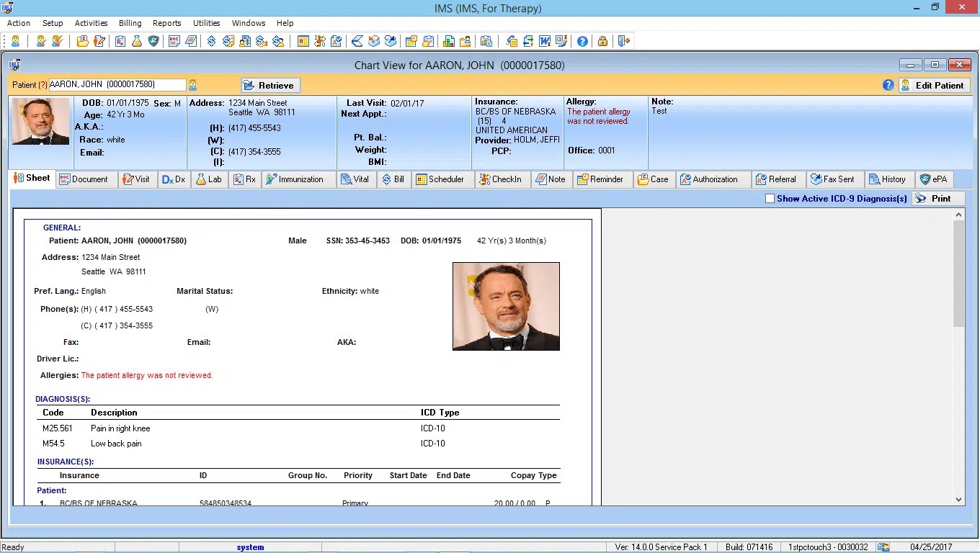Switch to the Bill tab
Viewport: 980px width, 553px height.
[393, 179]
